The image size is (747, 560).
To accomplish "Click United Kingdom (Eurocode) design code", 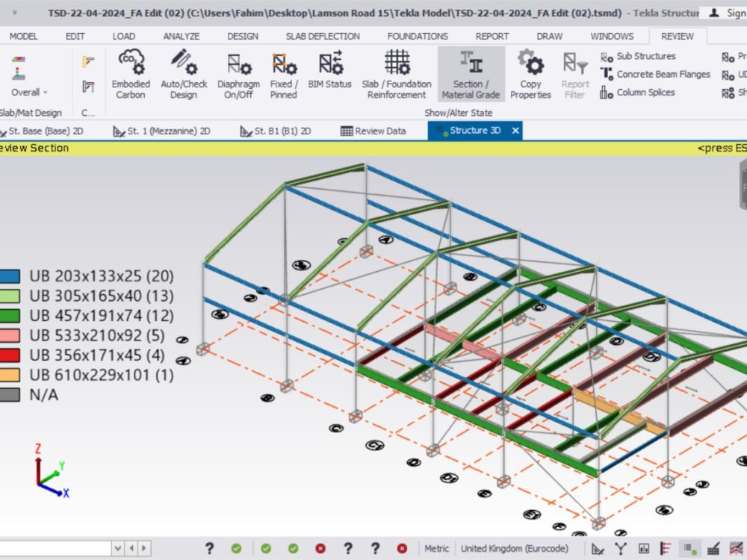I will (x=514, y=549).
